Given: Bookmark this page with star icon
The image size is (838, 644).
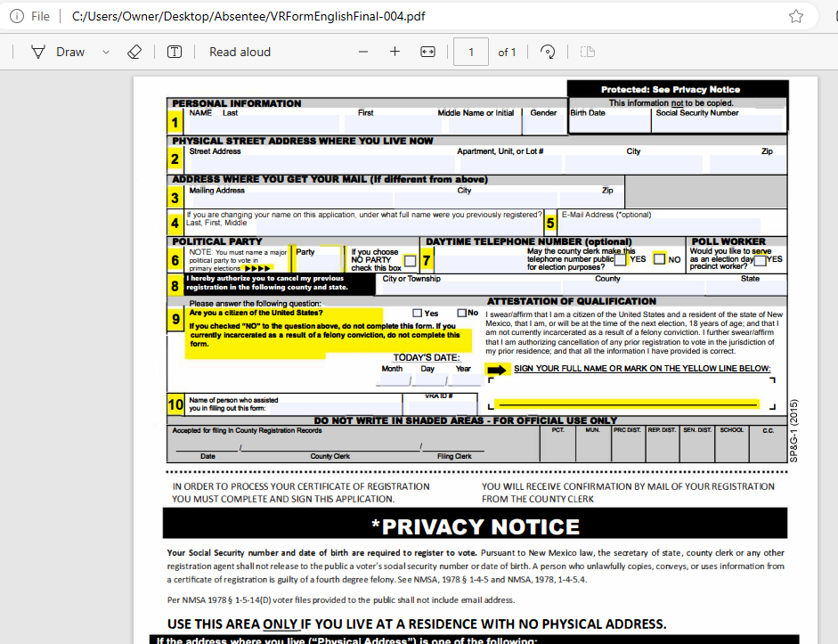Looking at the screenshot, I should [x=796, y=16].
